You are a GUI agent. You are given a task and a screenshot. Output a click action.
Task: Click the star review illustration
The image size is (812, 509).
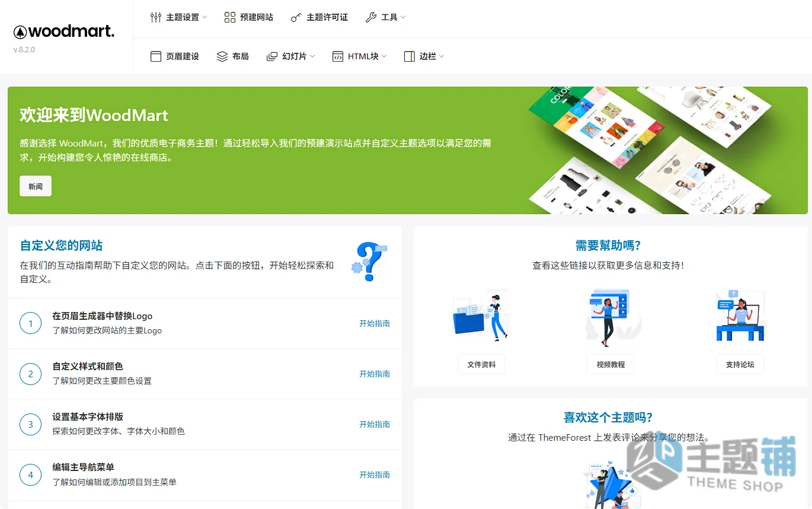(612, 485)
